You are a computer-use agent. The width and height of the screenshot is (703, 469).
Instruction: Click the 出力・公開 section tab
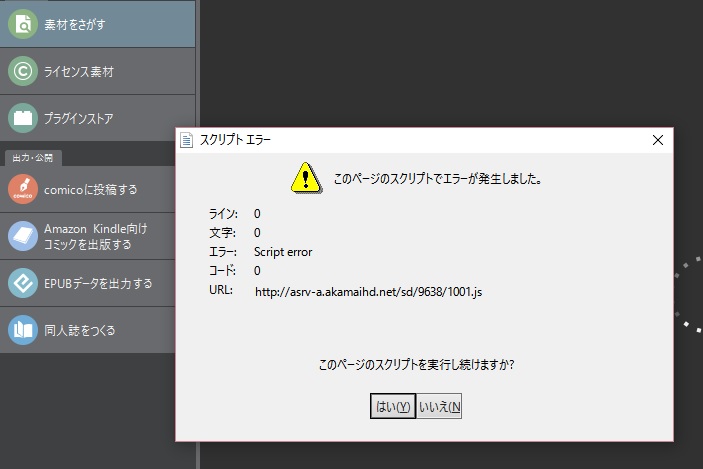coord(33,158)
